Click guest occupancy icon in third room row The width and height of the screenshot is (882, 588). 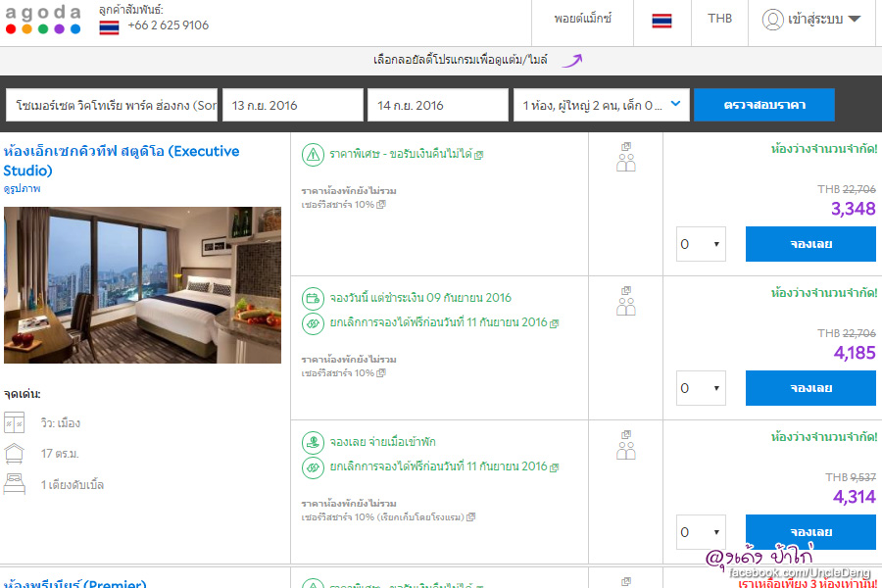[x=626, y=445]
